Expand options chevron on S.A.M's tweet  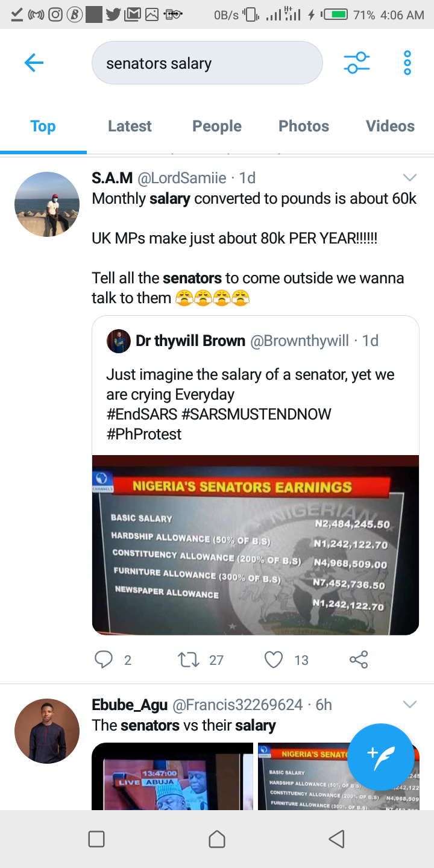point(410,177)
